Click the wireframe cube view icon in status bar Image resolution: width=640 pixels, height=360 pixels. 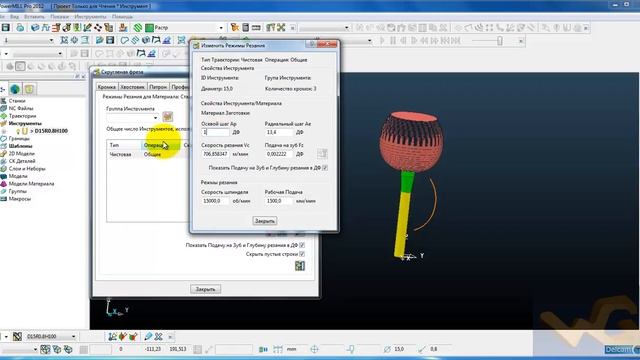click(x=45, y=349)
